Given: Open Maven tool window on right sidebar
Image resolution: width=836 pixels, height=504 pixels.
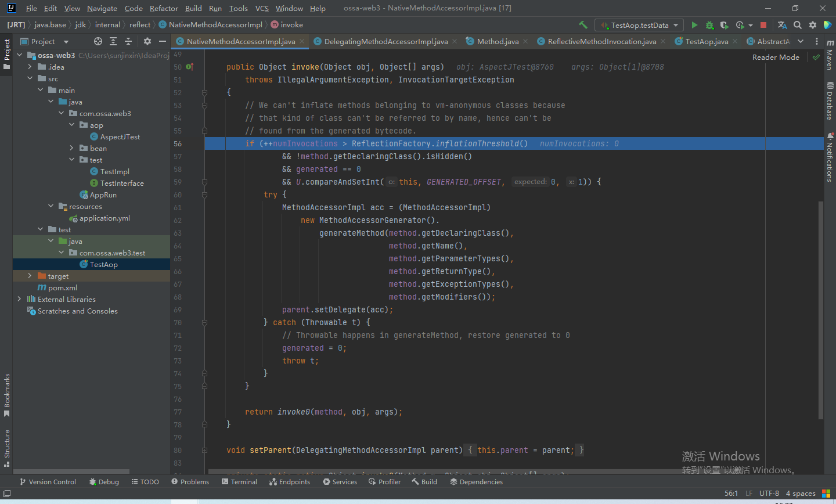Looking at the screenshot, I should coord(830,55).
